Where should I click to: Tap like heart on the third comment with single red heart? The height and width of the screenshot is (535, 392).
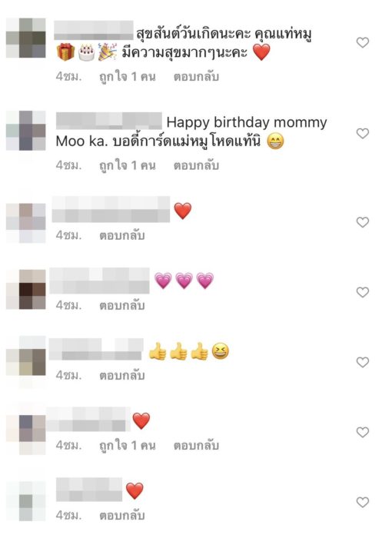(x=362, y=222)
